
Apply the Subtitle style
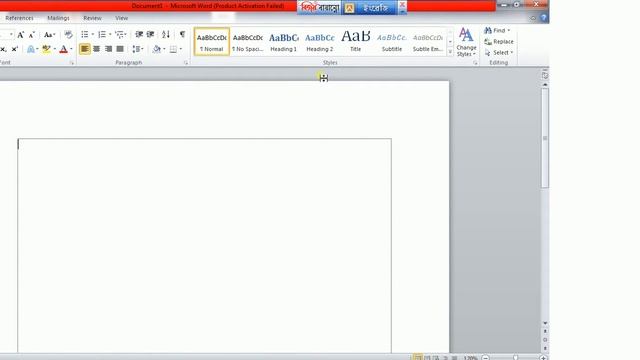(392, 41)
